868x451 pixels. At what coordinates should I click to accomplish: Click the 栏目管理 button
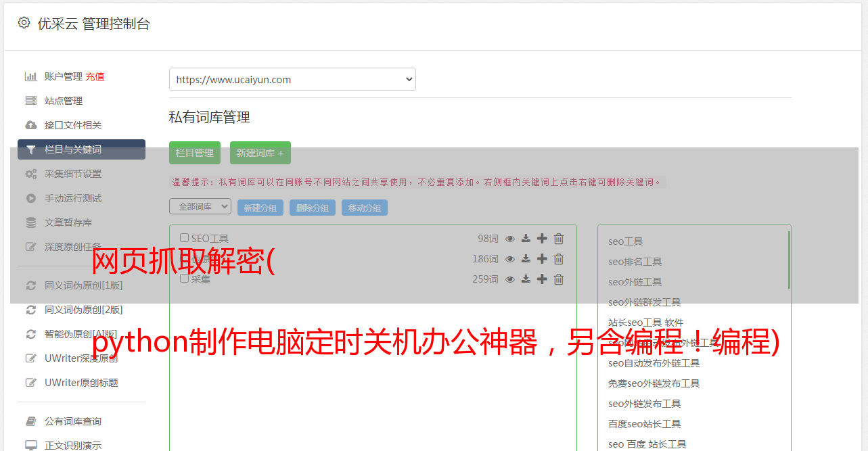click(x=195, y=153)
